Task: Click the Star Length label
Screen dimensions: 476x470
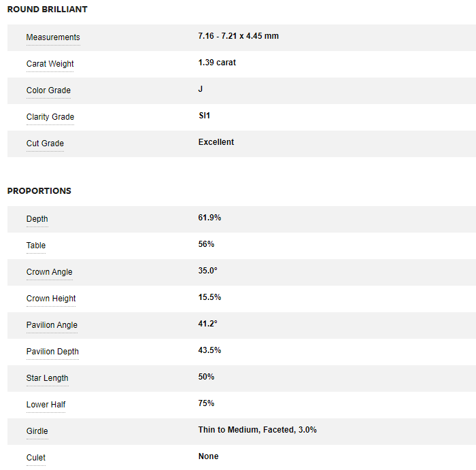Action: 48,378
